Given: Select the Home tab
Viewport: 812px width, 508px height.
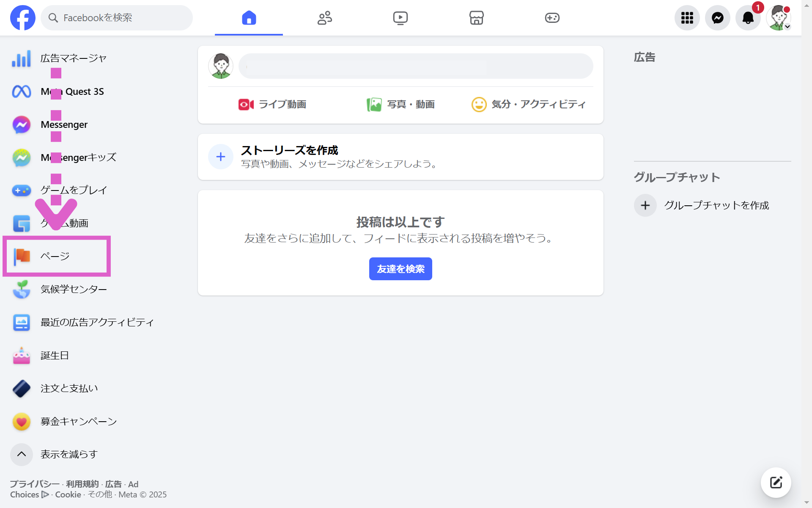Looking at the screenshot, I should pyautogui.click(x=249, y=18).
